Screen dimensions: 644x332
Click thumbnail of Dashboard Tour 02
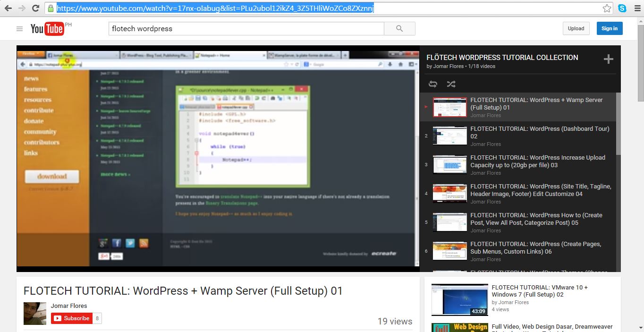point(449,136)
